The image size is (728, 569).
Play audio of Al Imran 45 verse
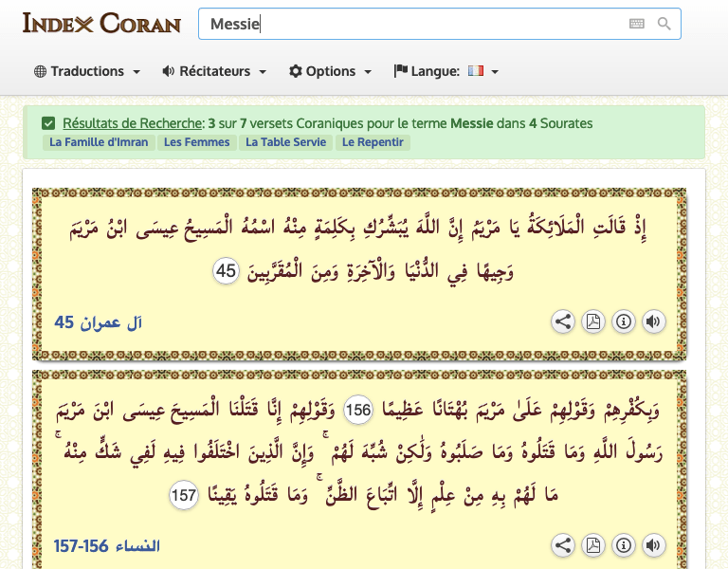654,321
